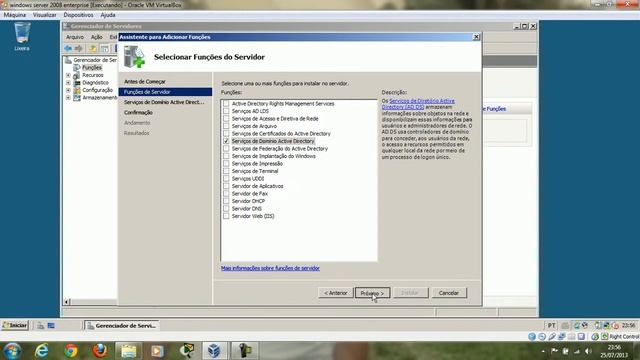Launch Firefox from host taskbar
Viewport: 640px width, 360px height.
(100, 351)
